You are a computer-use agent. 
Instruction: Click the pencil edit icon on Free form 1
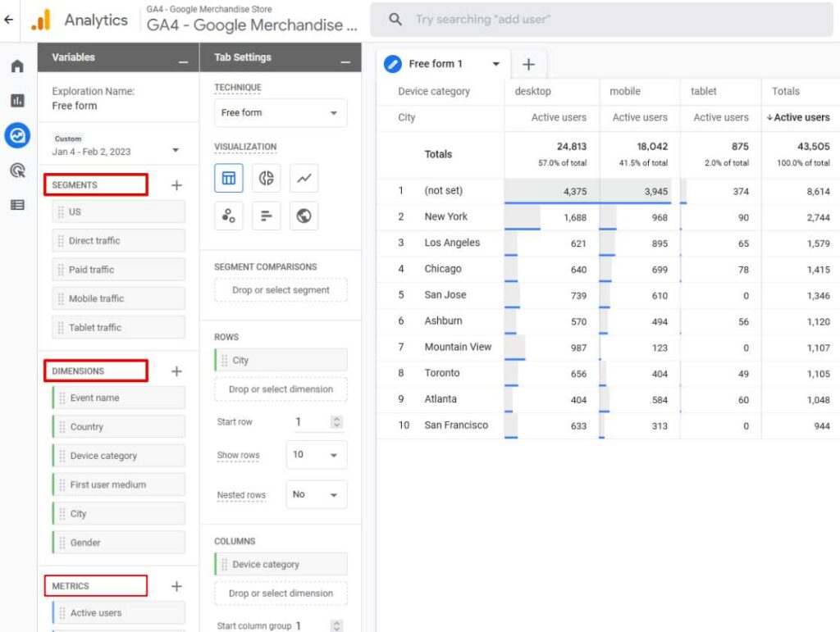pos(391,63)
